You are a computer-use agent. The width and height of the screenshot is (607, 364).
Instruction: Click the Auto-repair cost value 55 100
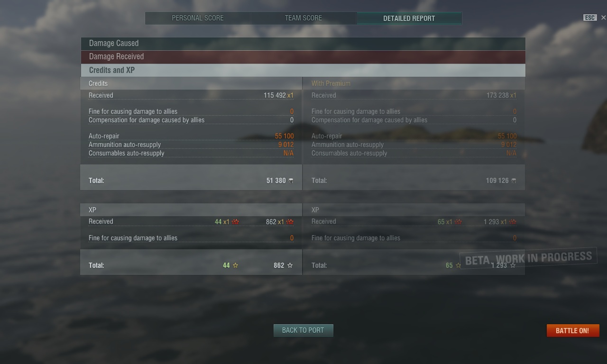pyautogui.click(x=284, y=136)
